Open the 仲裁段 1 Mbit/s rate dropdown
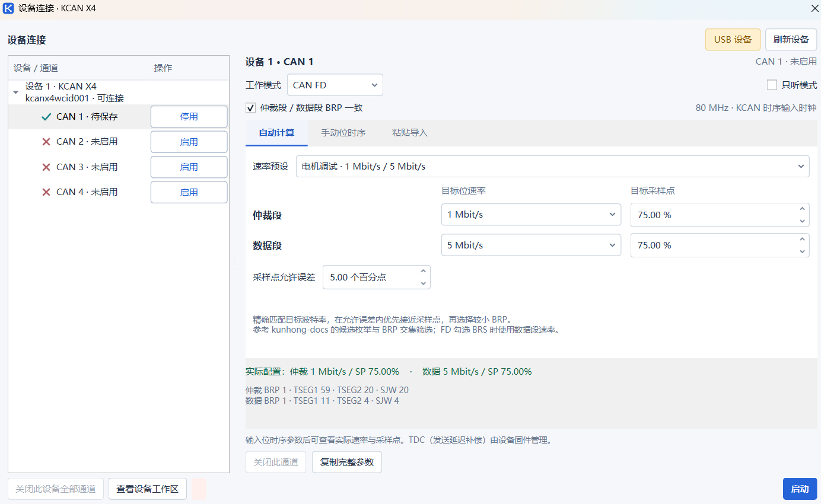Viewport: 821px width, 504px height. (531, 215)
